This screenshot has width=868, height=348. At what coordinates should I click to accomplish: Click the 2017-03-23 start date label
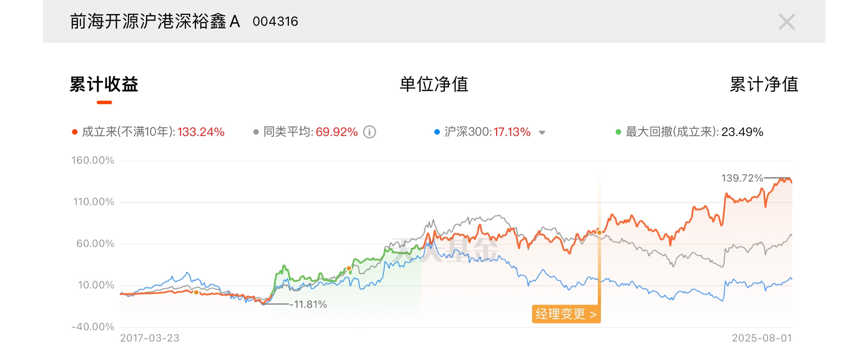pos(150,338)
